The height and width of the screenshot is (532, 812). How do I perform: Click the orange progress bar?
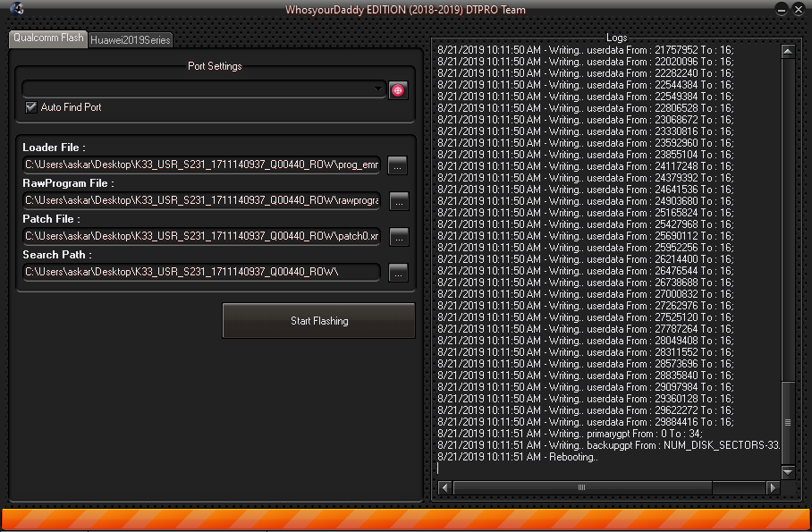406,519
